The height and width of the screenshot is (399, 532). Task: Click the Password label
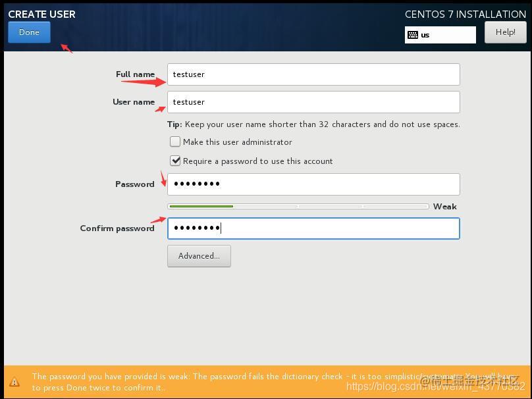pos(135,184)
